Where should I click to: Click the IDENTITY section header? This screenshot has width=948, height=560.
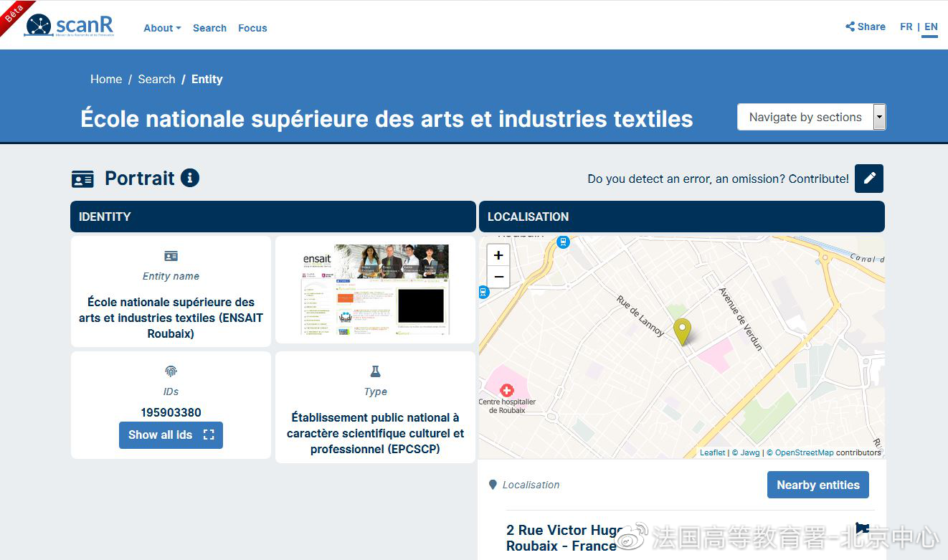pos(273,217)
